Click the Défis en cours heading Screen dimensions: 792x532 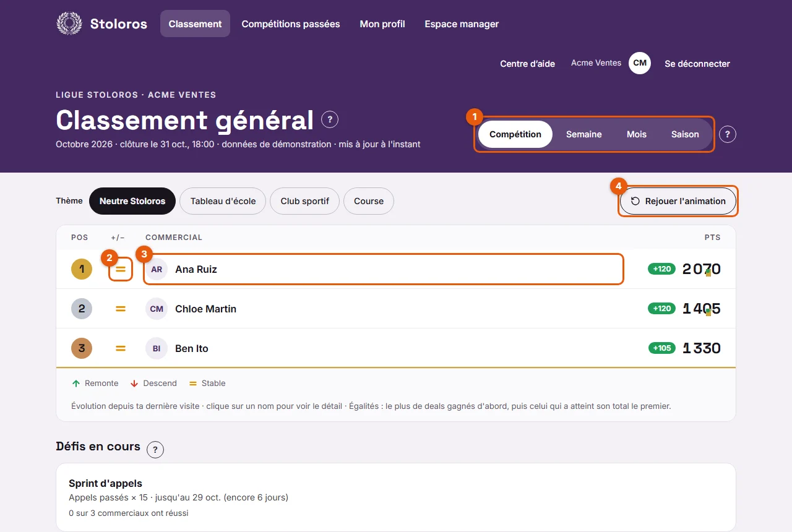click(98, 447)
